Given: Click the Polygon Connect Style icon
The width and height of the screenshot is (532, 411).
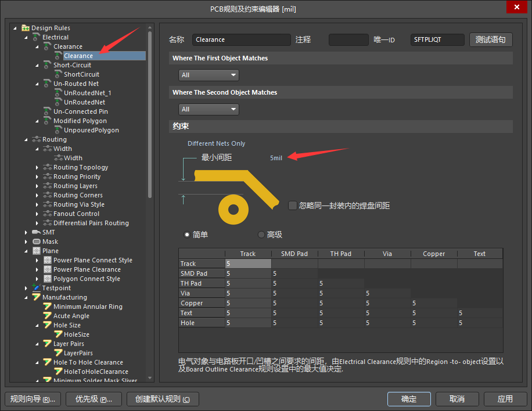Looking at the screenshot, I should [48, 279].
